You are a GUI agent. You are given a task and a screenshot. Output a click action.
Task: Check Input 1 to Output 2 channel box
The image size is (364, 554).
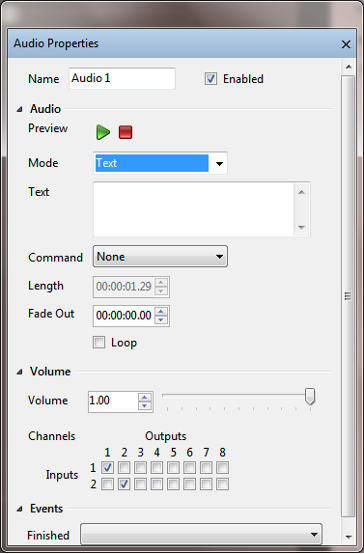coord(124,467)
